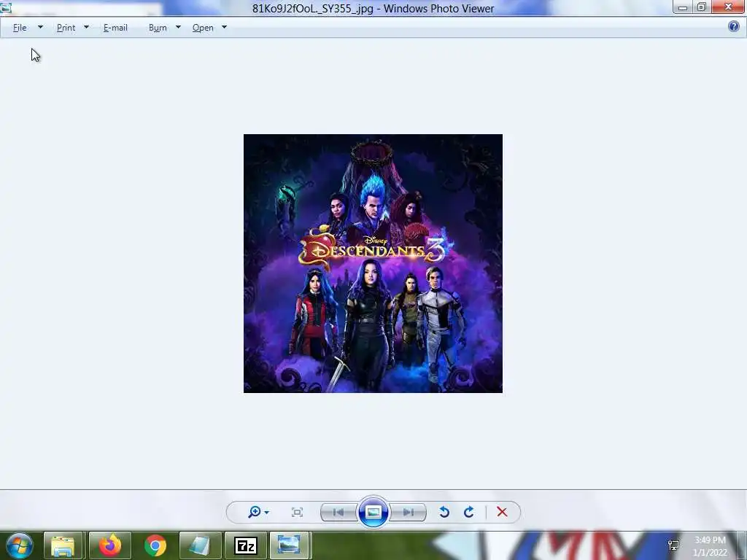Open the File menu
Image resolution: width=747 pixels, height=560 pixels.
[x=20, y=28]
